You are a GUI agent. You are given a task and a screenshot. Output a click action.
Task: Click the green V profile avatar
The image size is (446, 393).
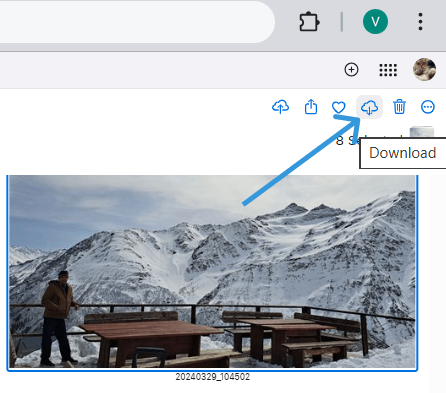pos(375,22)
